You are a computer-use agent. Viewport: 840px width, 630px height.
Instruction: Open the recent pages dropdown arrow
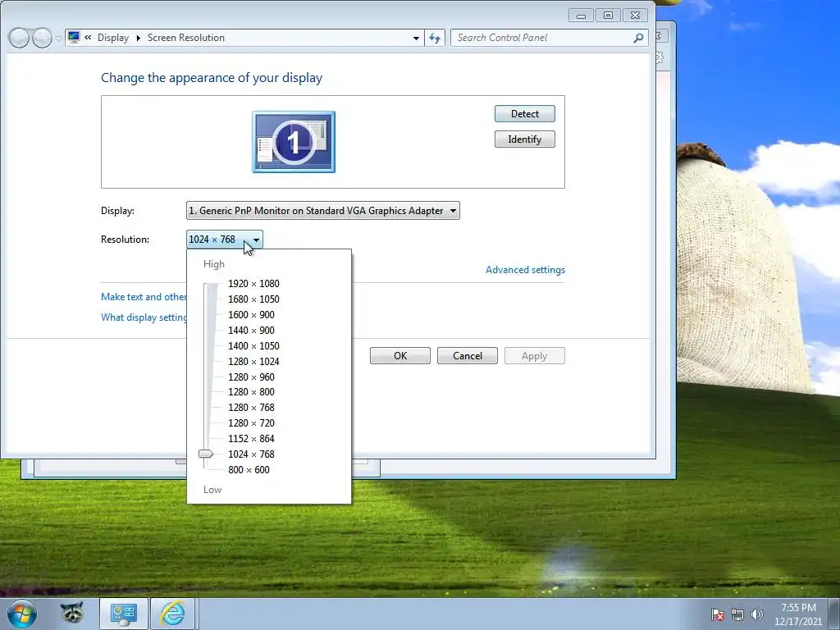point(58,38)
